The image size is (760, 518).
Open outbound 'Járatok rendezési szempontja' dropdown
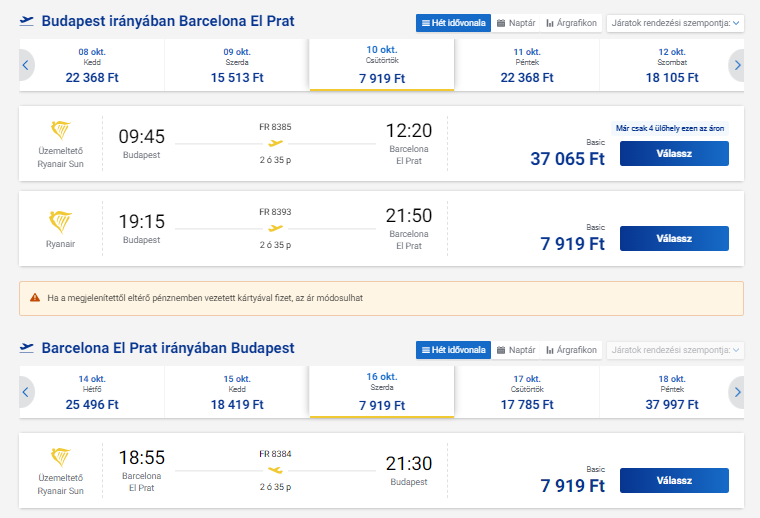(675, 22)
